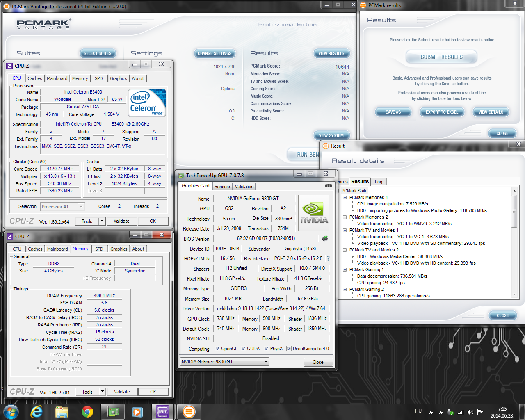Viewport: 525px width, 420px height.
Task: Open the SPD tab in the lower CPU-Z window
Action: point(99,249)
